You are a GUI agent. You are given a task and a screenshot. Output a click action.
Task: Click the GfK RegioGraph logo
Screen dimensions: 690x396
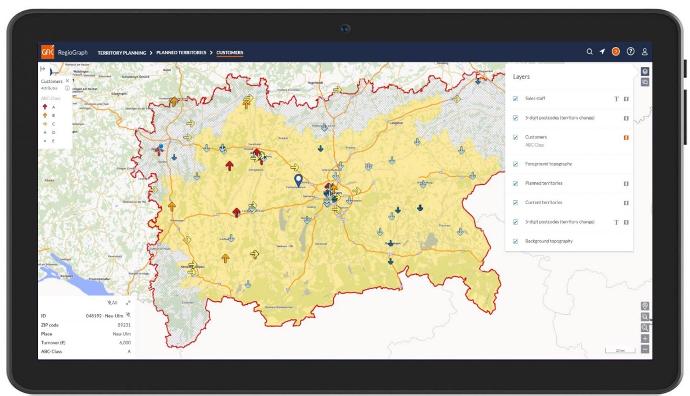tap(64, 52)
